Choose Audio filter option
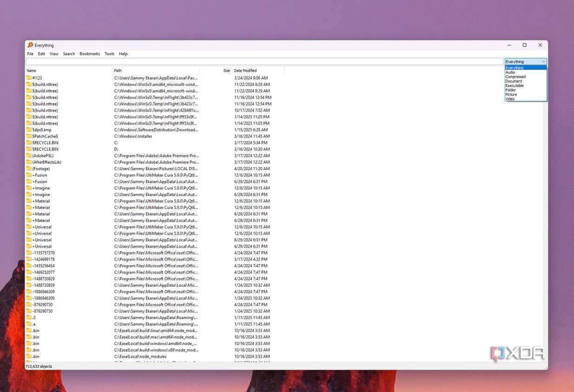This screenshot has height=392, width=574. point(526,72)
